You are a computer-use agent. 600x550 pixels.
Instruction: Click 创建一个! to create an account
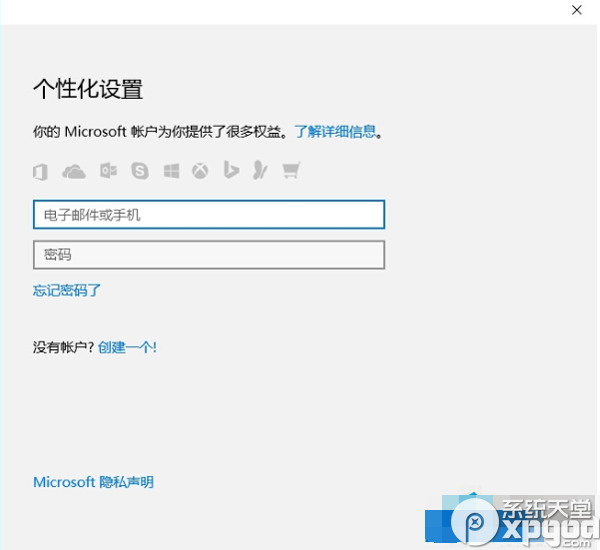click(x=127, y=347)
